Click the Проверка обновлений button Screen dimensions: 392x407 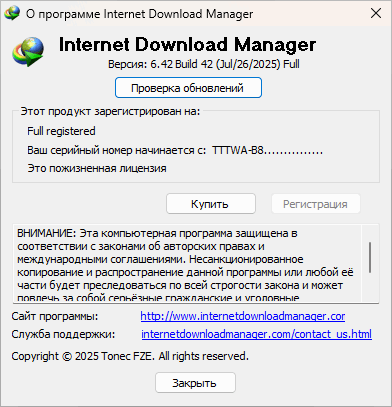pyautogui.click(x=188, y=88)
